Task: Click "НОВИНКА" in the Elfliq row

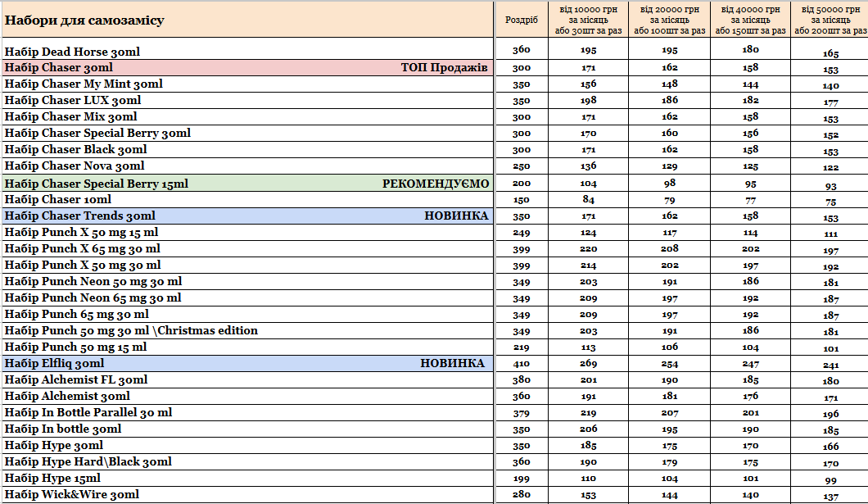Action: 452,364
